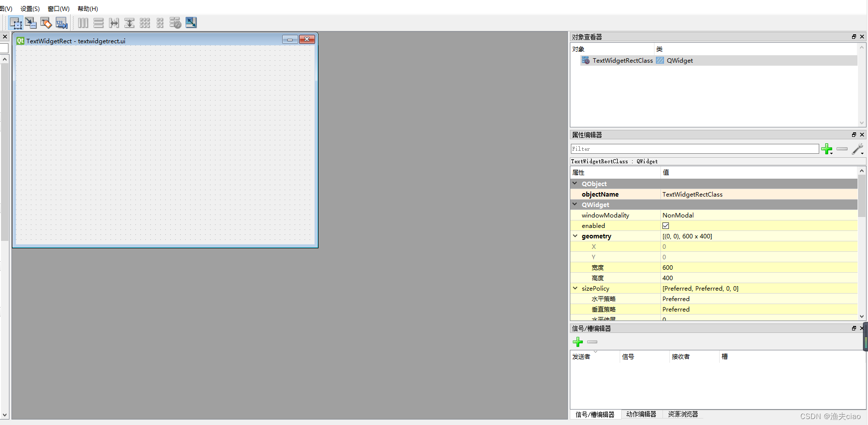Select TextWidgetRectClass in object tree

(x=623, y=61)
